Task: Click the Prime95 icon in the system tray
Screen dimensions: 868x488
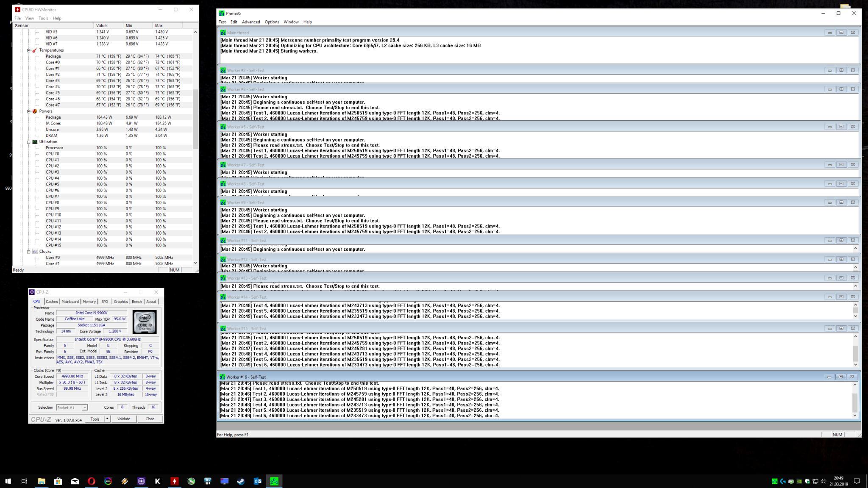Action: 774,481
